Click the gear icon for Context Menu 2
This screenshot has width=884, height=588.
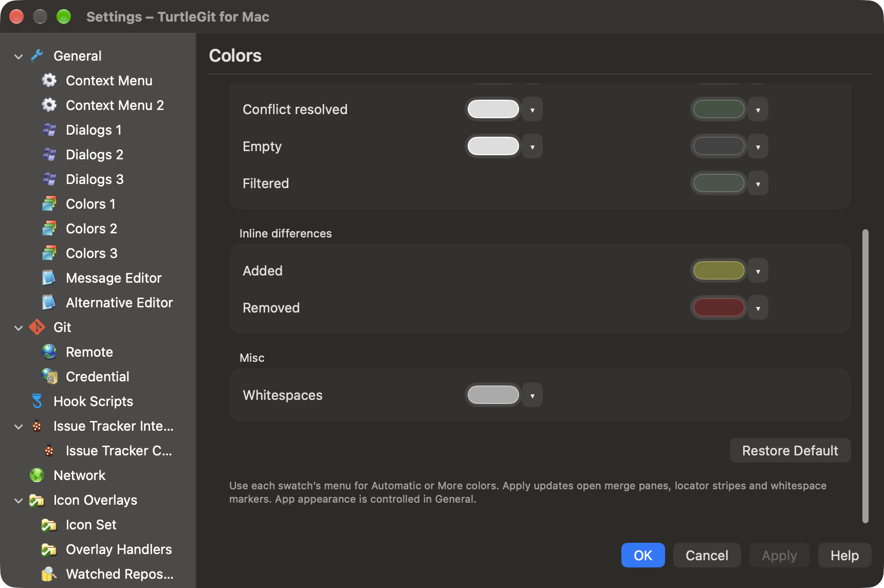point(49,105)
